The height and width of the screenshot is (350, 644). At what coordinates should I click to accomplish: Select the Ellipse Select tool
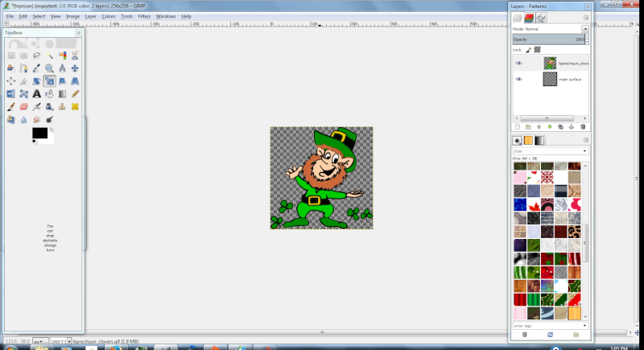coord(24,56)
